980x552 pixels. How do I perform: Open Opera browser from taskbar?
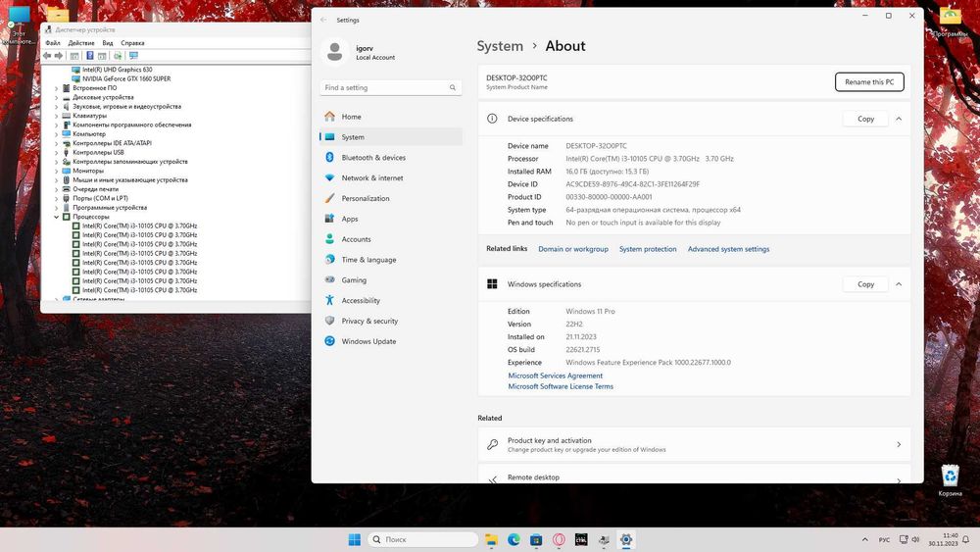coord(559,539)
